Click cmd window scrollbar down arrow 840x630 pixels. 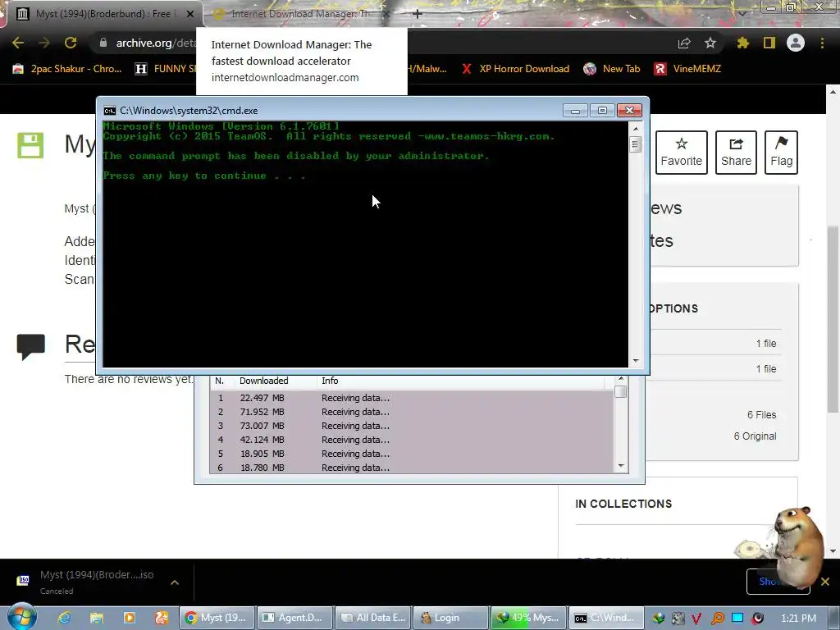click(x=636, y=361)
